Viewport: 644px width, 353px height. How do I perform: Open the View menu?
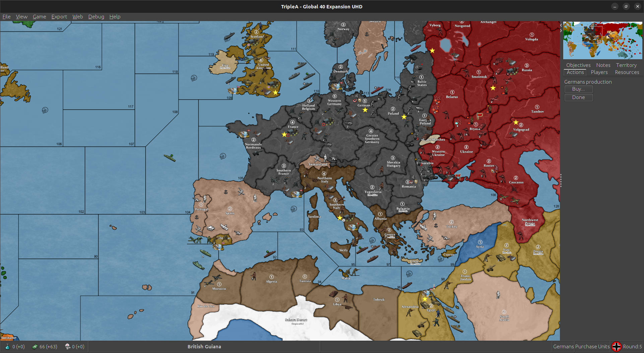point(21,17)
